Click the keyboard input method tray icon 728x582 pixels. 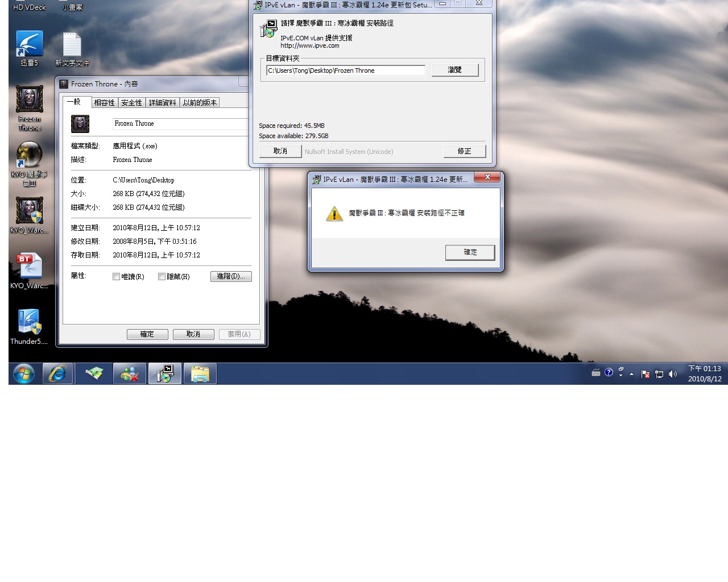[596, 373]
